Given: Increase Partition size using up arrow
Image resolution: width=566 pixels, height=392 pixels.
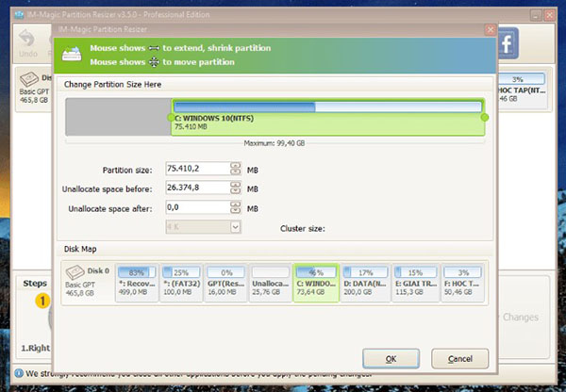Looking at the screenshot, I should tap(235, 166).
